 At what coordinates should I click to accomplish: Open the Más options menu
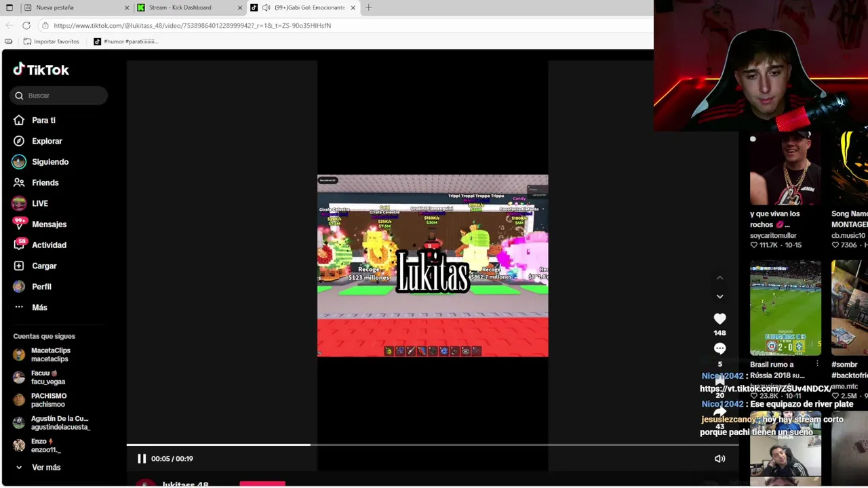pyautogui.click(x=39, y=307)
